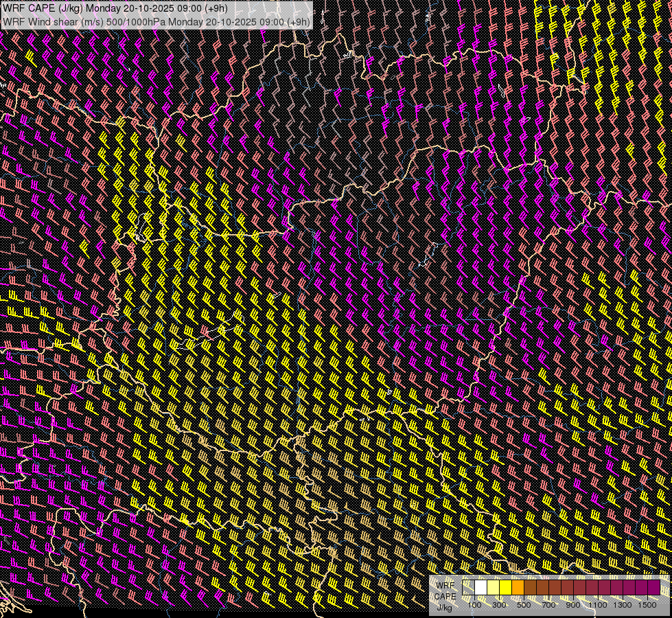Click the transparent first legend swatch
The image size is (672, 618).
[468, 588]
